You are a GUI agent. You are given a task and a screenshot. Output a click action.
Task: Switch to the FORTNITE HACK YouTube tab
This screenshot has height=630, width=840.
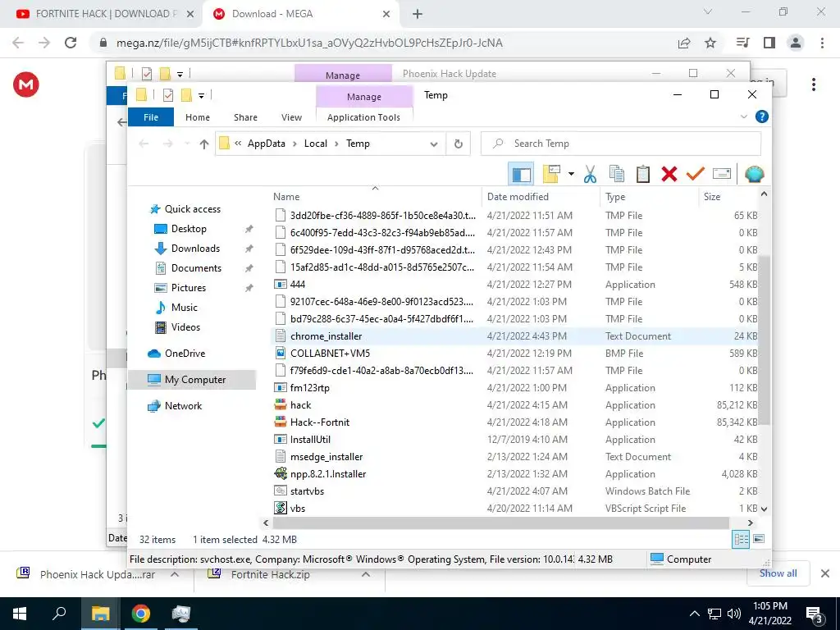click(106, 14)
